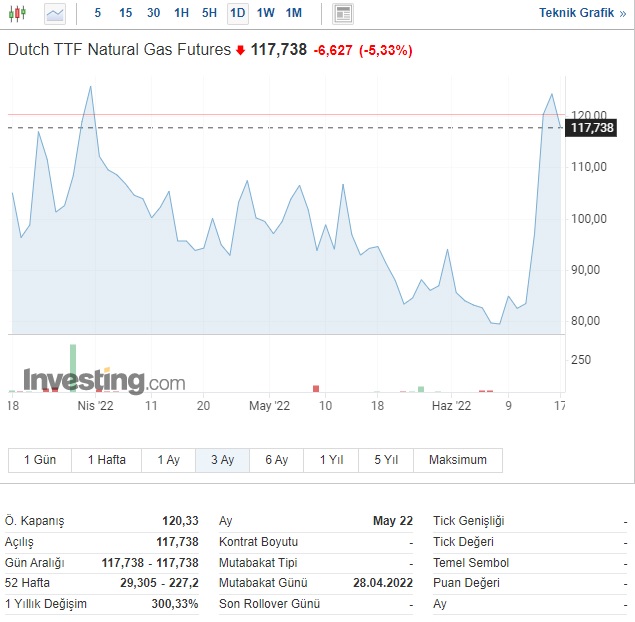
Task: Select the 5 minute interval
Action: 97,13
